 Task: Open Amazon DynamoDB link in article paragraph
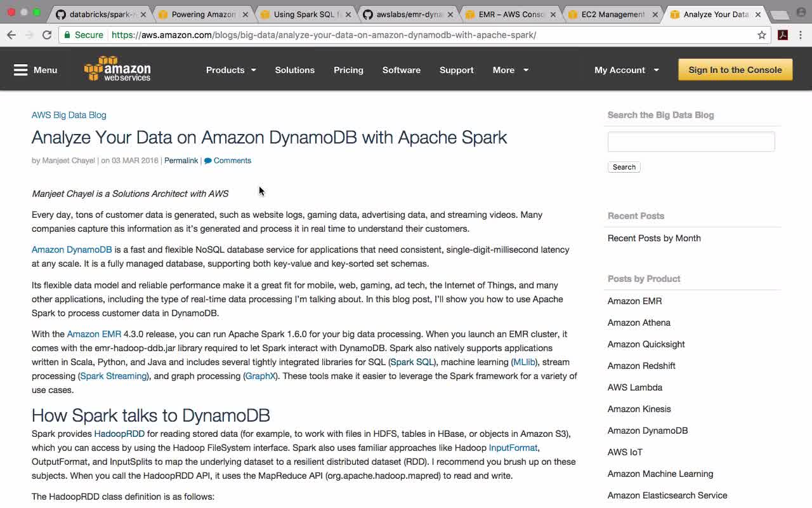[x=72, y=250]
